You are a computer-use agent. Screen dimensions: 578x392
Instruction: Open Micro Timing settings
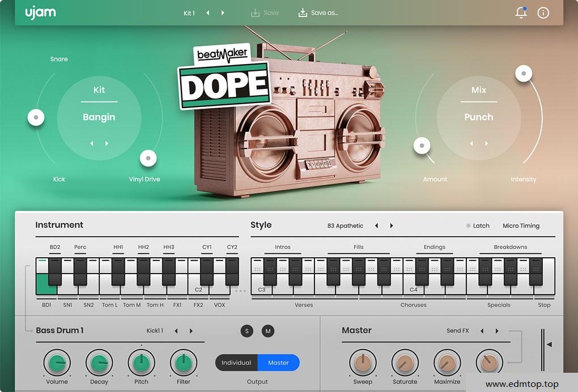click(520, 225)
